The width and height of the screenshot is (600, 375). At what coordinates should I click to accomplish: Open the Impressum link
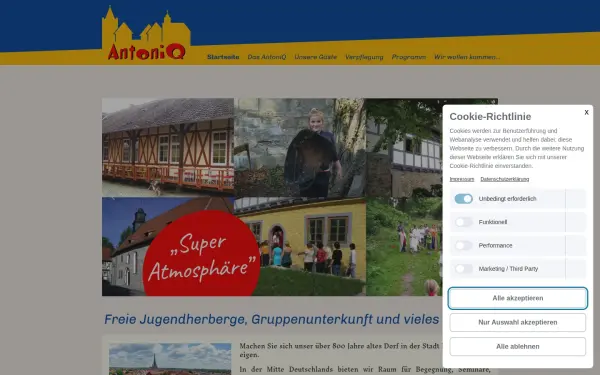click(462, 179)
